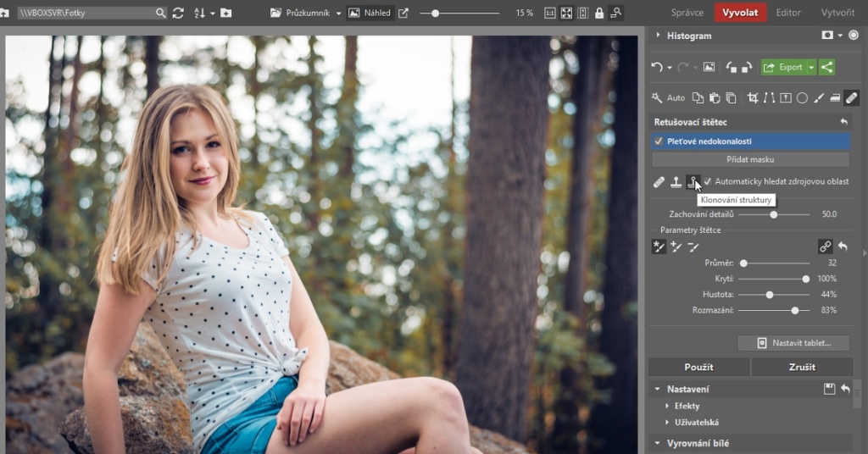Open the A-Z sort order icon
This screenshot has width=868, height=454.
[x=200, y=13]
